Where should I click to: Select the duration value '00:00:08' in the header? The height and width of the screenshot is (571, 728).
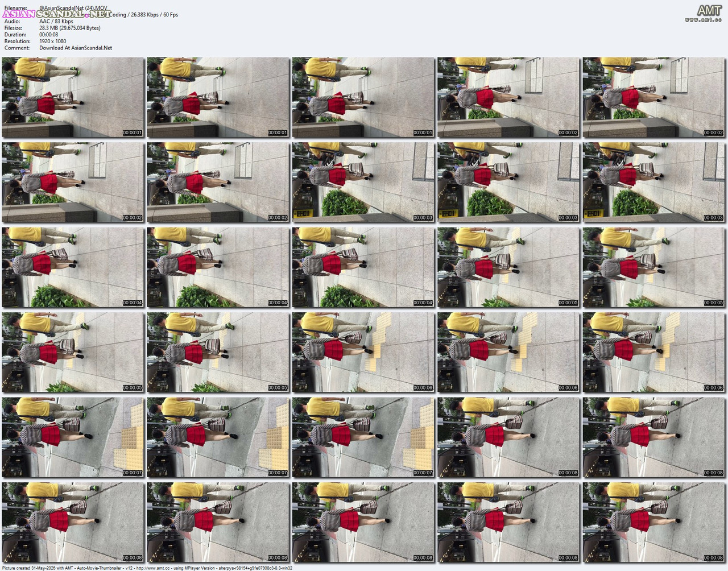pos(49,35)
